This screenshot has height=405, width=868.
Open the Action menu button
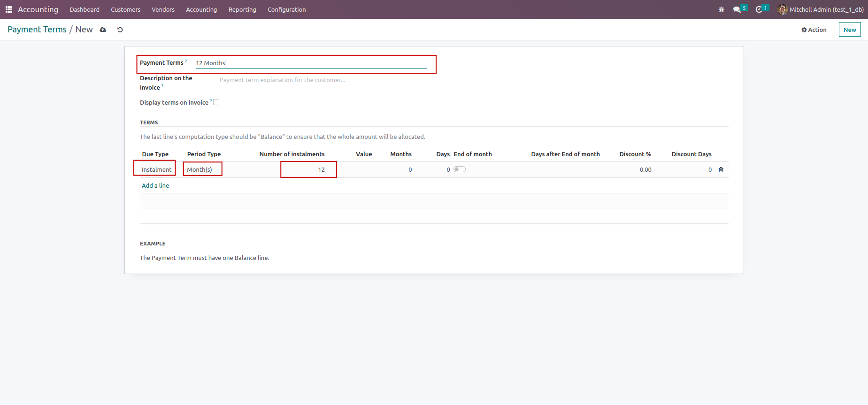point(814,30)
